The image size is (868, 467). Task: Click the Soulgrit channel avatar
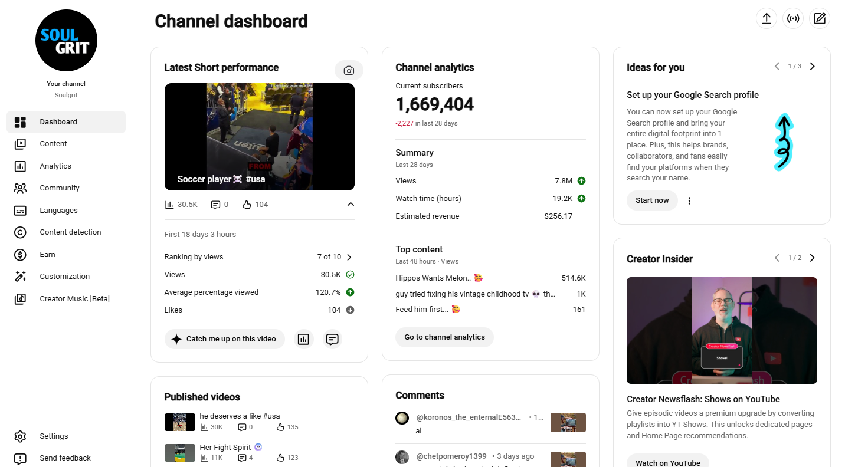[66, 41]
